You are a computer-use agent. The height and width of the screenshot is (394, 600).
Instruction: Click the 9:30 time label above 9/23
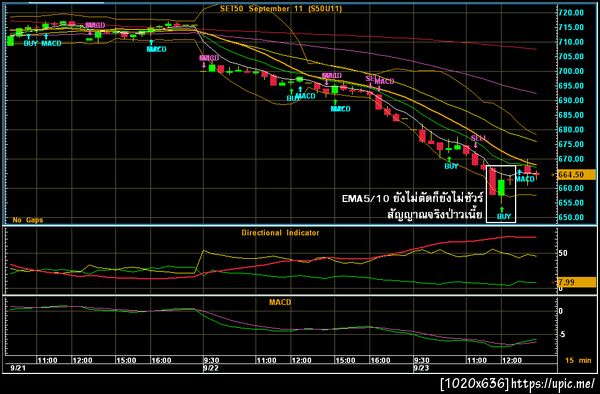421,360
